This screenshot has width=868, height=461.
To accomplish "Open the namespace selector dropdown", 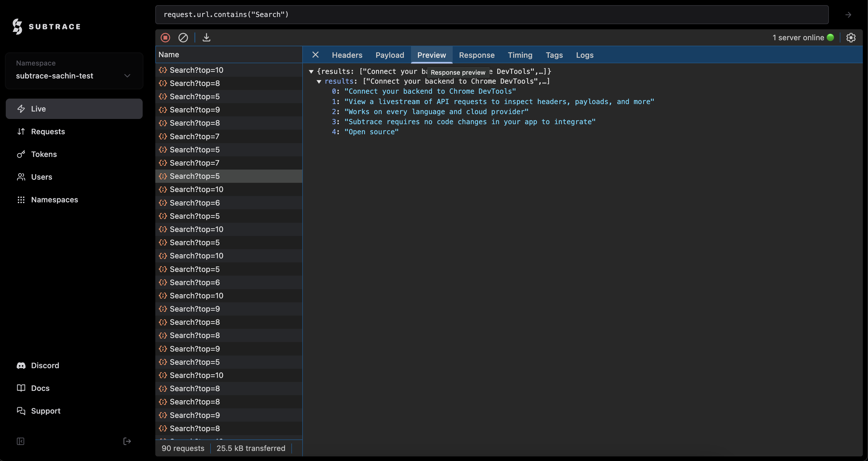I will [x=74, y=71].
